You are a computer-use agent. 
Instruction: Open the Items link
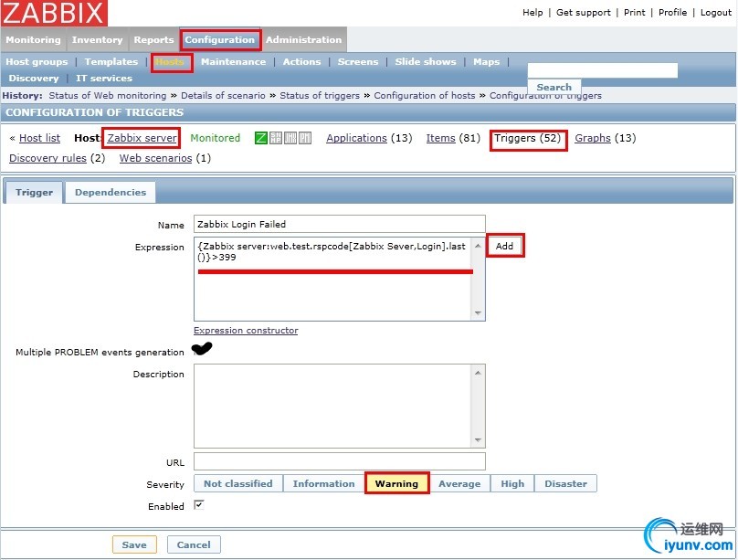pos(440,138)
